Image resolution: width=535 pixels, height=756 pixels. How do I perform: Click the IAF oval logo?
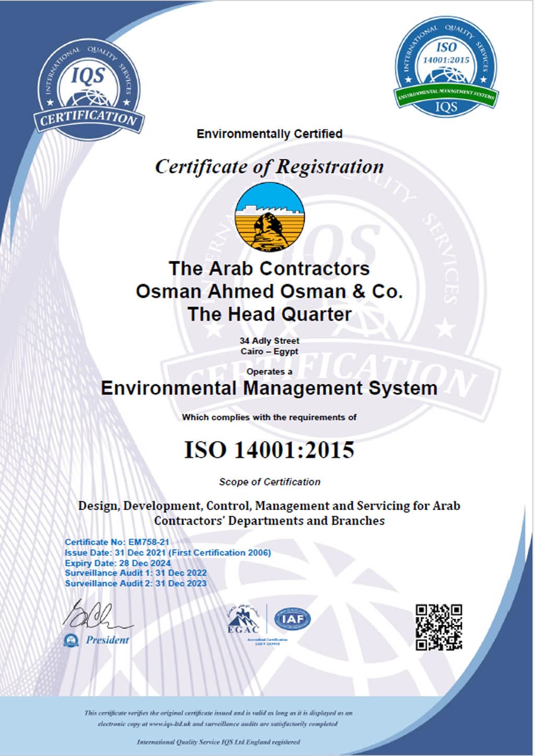[x=293, y=620]
